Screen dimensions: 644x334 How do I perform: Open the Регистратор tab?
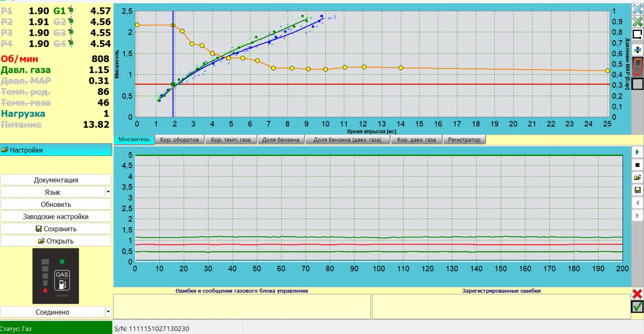coord(464,140)
